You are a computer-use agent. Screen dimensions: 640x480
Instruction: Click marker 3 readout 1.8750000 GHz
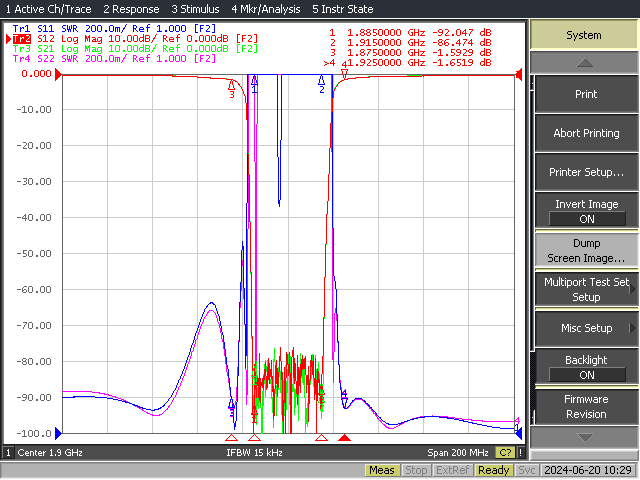[x=410, y=53]
